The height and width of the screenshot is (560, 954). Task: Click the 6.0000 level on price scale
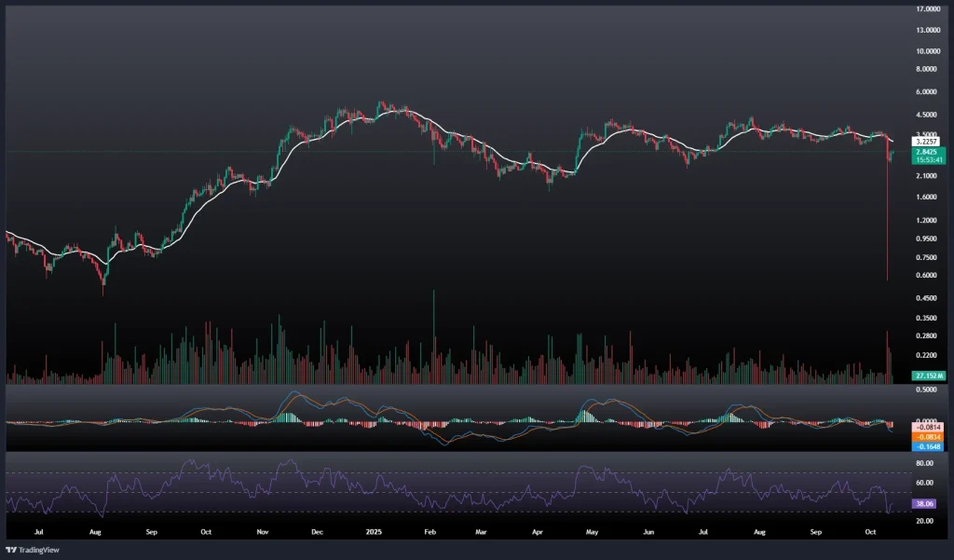(928, 92)
